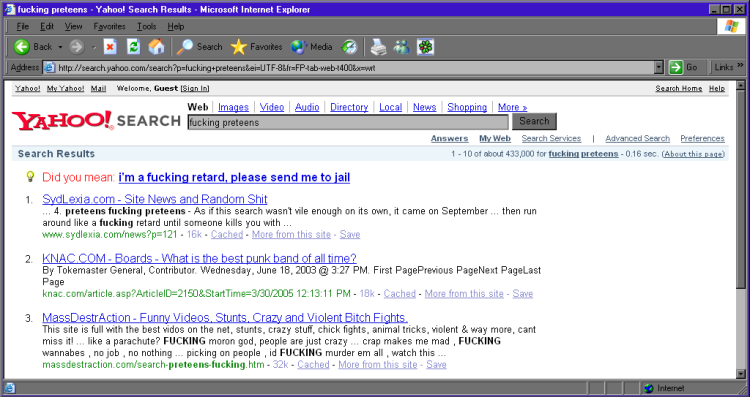Refresh the page with toolbar icon
Screen dimensions: 750x397
coord(133,47)
